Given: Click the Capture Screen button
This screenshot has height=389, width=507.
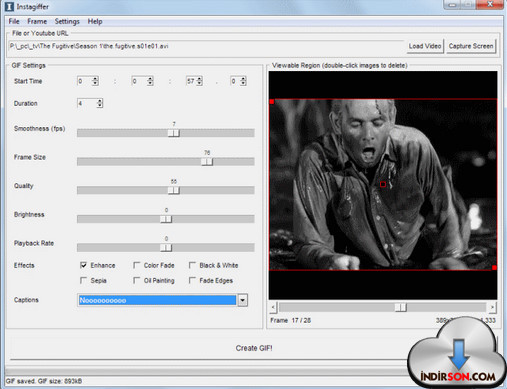Looking at the screenshot, I should tap(471, 46).
